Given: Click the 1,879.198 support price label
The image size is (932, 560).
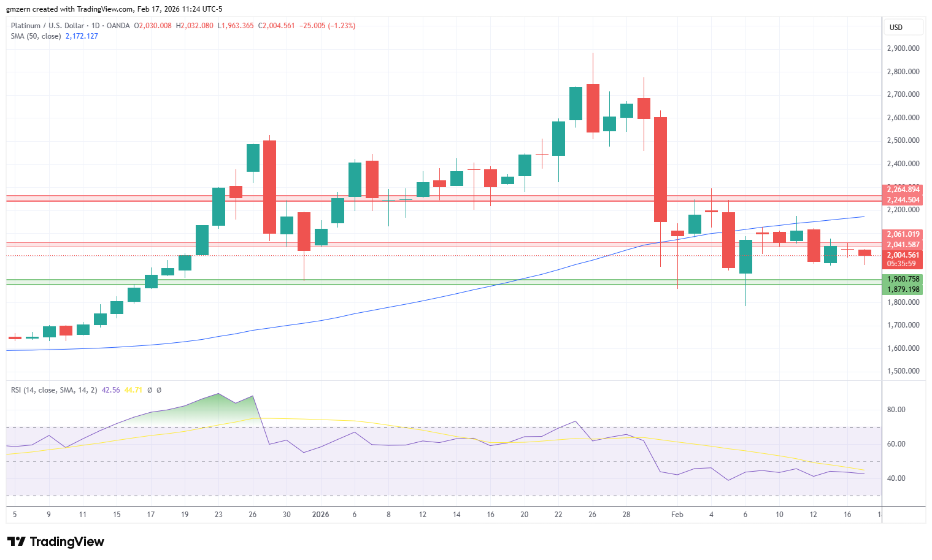Looking at the screenshot, I should [x=902, y=290].
